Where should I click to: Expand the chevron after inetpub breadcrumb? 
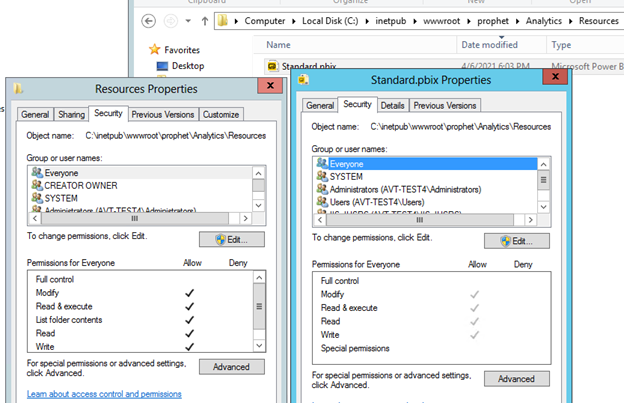coord(415,21)
